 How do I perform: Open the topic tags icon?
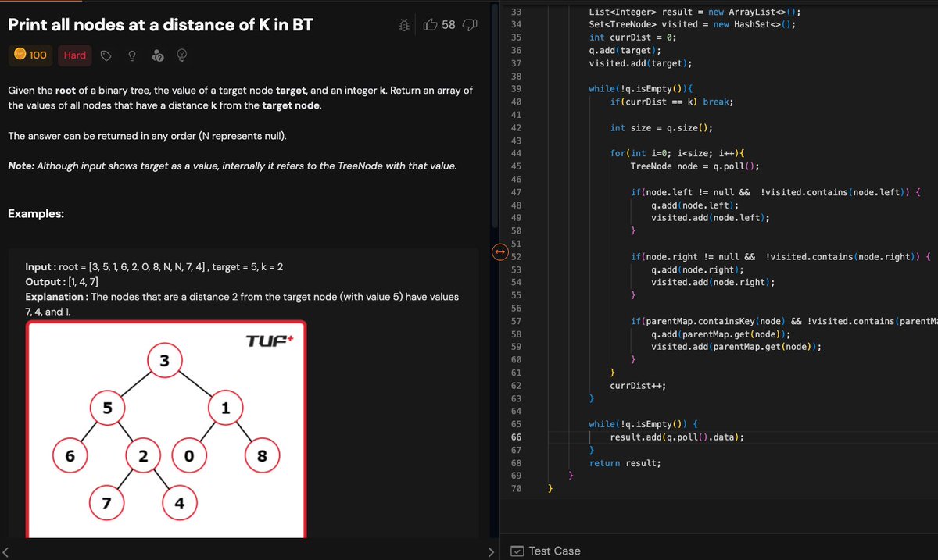pos(107,55)
